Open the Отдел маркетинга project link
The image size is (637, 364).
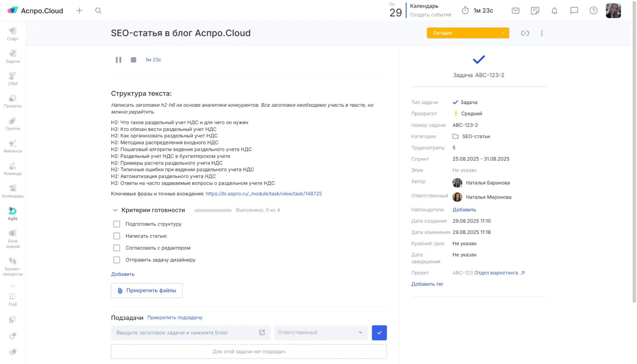(496, 273)
